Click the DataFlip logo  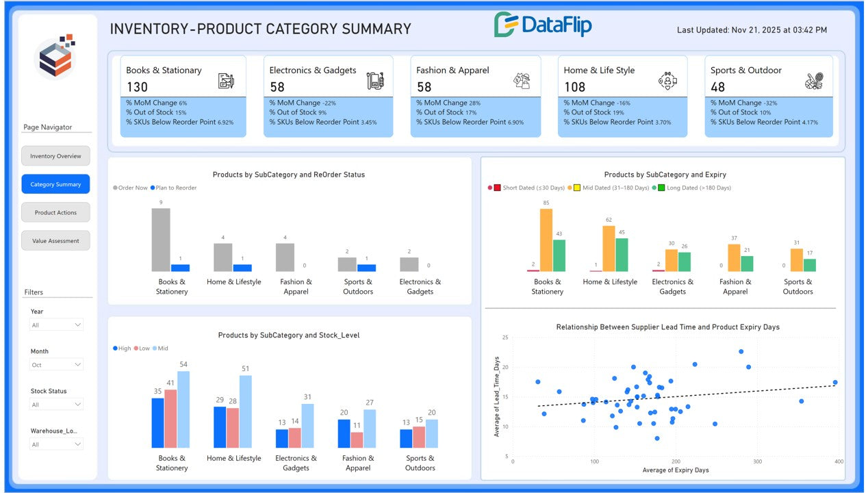point(543,25)
